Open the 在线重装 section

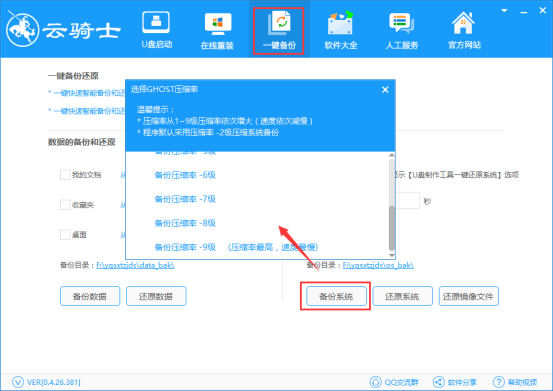click(217, 30)
